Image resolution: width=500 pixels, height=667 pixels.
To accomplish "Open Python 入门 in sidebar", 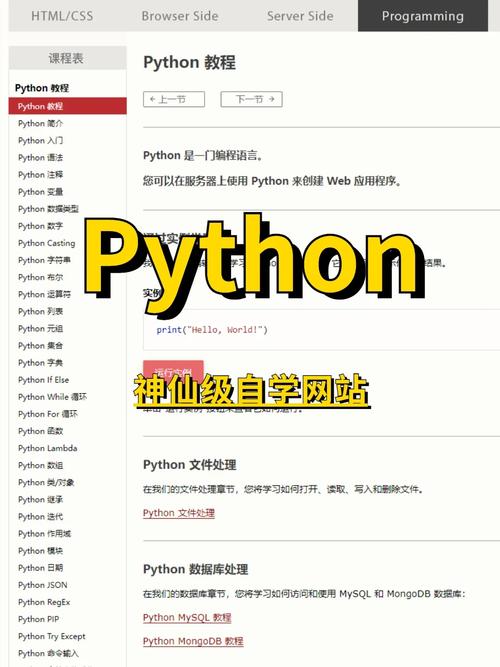I will pyautogui.click(x=40, y=140).
